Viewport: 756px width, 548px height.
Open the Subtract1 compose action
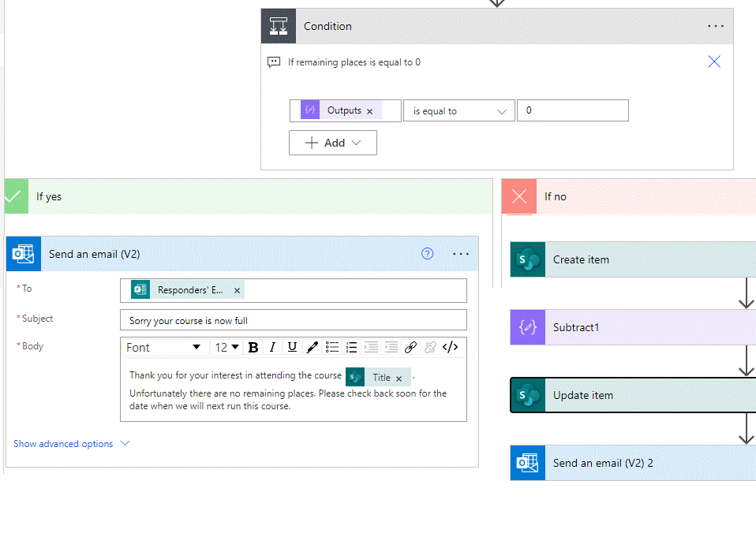(x=633, y=327)
